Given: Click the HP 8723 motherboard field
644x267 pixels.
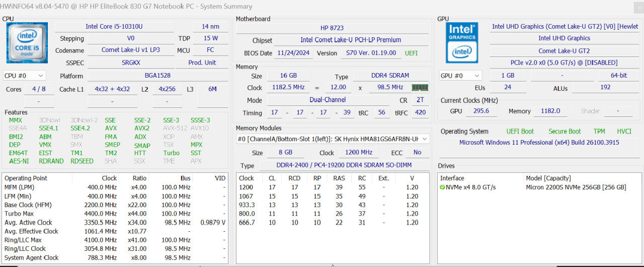Looking at the screenshot, I should pos(332,28).
